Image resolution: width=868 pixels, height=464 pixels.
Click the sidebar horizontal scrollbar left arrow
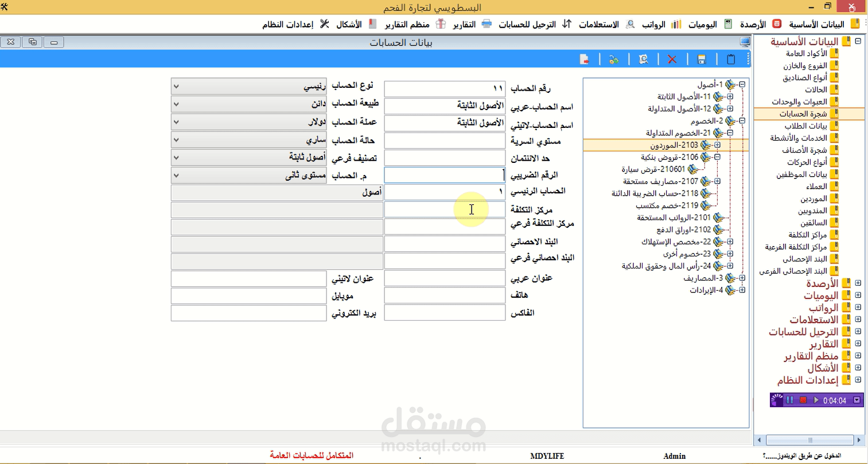point(760,440)
